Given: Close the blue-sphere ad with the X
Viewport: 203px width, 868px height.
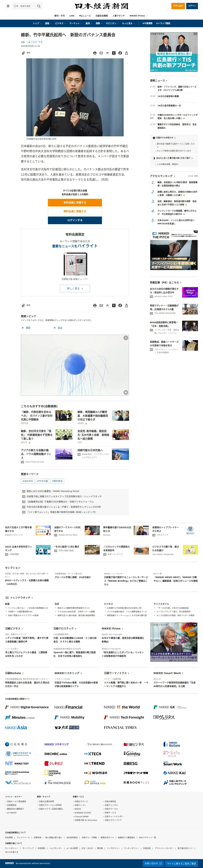Looking at the screenshot, I should coord(126,338).
